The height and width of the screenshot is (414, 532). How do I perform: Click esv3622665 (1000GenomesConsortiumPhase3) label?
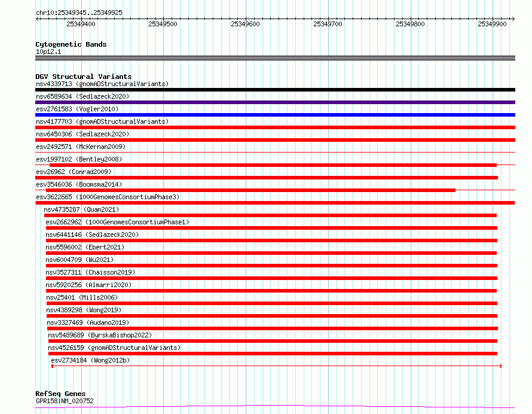click(x=108, y=197)
